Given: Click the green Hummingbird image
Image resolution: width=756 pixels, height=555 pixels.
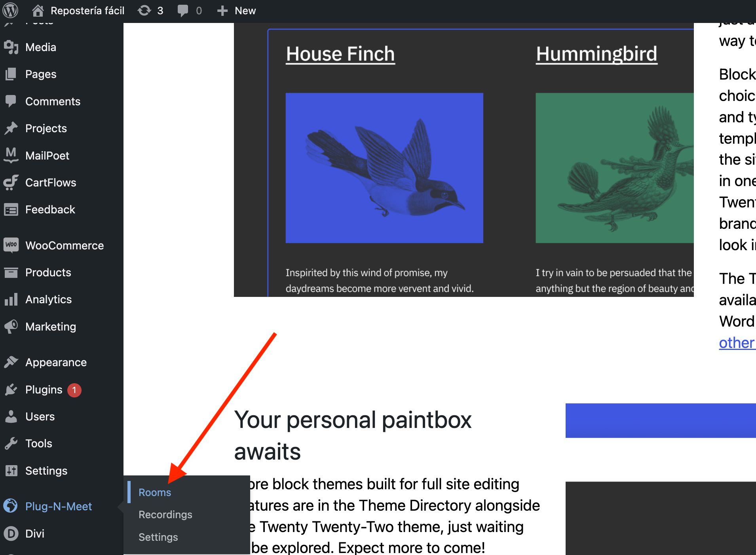Looking at the screenshot, I should point(615,168).
